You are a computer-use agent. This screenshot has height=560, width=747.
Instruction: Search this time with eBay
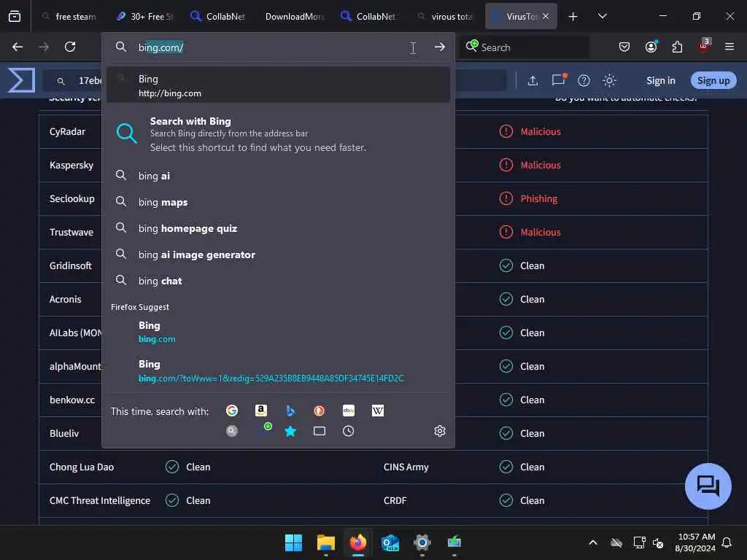(348, 411)
